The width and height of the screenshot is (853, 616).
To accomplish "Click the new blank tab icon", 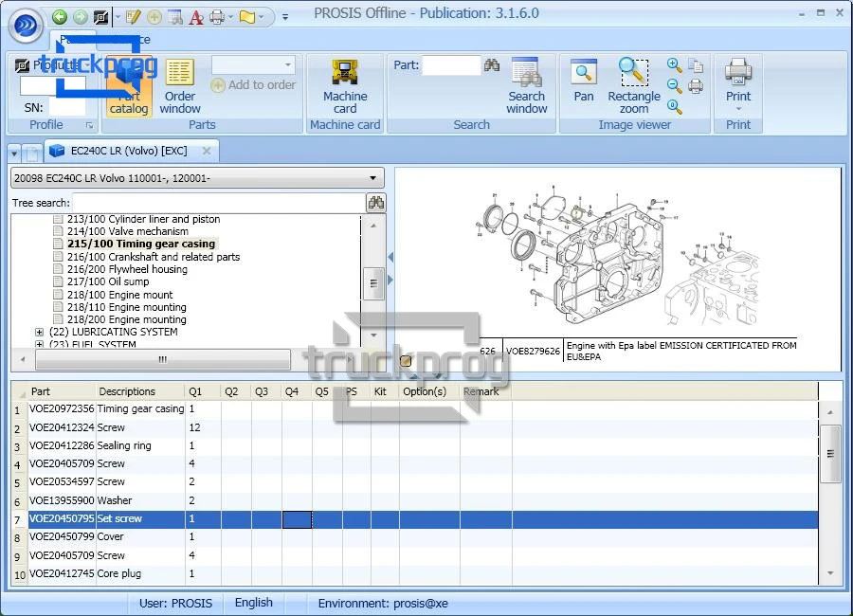I will click(x=32, y=154).
